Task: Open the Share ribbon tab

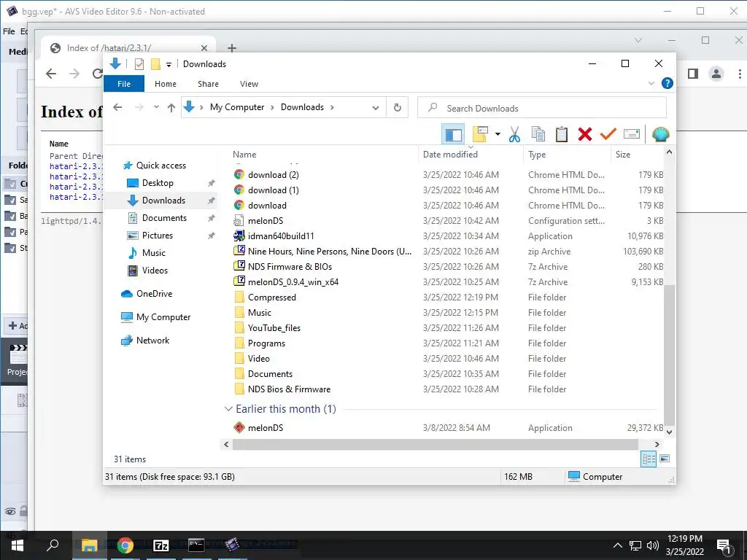Action: click(208, 84)
